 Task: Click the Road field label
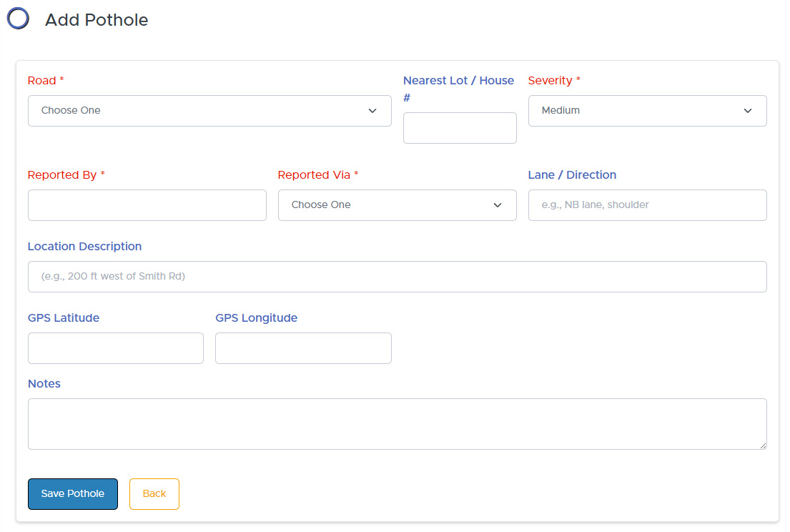click(x=41, y=81)
